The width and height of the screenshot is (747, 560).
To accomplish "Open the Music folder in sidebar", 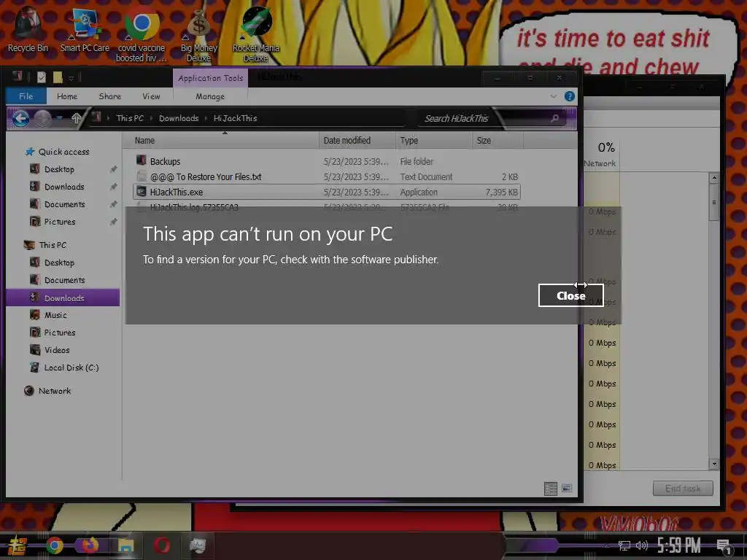I will tap(55, 315).
